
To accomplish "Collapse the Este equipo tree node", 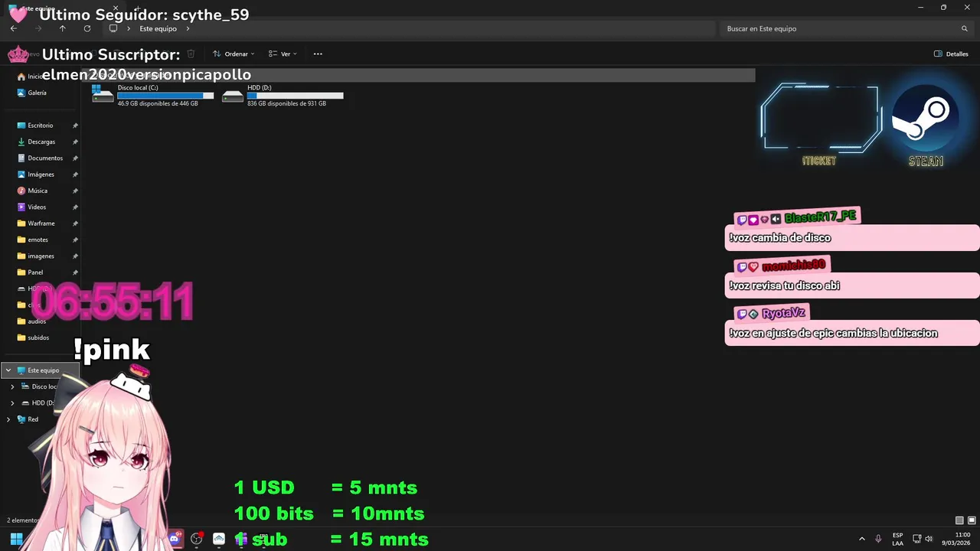I will point(8,370).
